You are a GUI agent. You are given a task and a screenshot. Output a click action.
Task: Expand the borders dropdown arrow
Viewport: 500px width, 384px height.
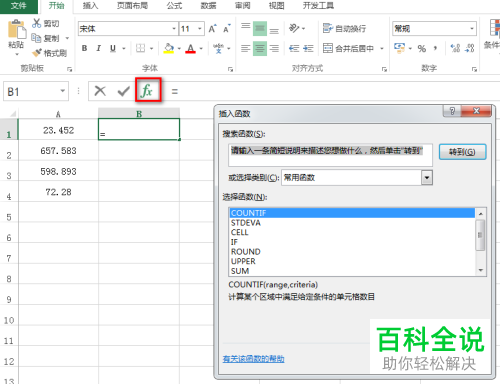pyautogui.click(x=151, y=49)
